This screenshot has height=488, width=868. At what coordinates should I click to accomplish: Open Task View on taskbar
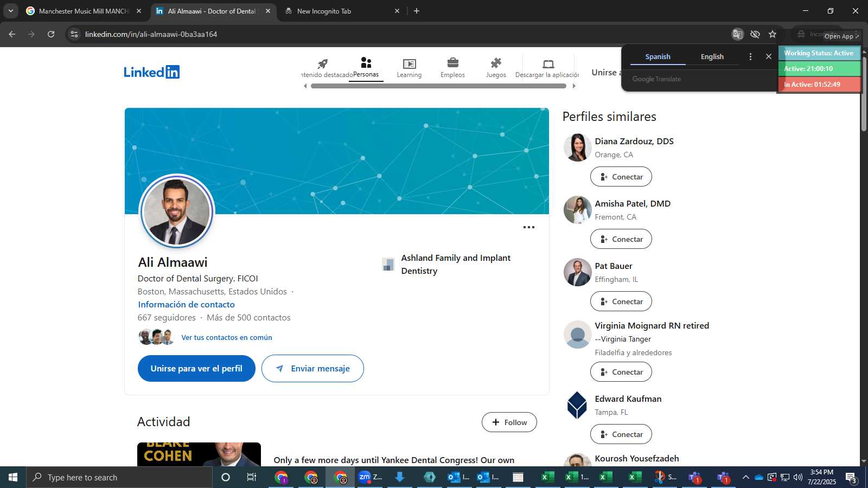tap(251, 477)
